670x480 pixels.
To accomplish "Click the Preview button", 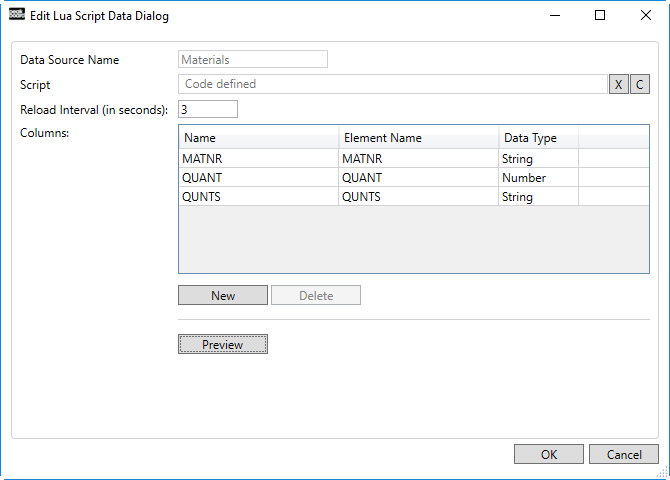I will click(x=223, y=344).
